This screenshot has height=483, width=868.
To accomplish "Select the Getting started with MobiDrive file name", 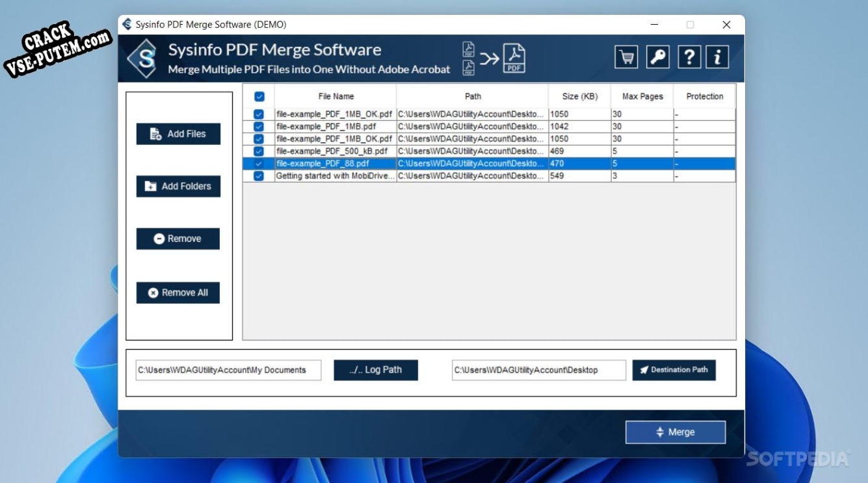I will point(335,176).
